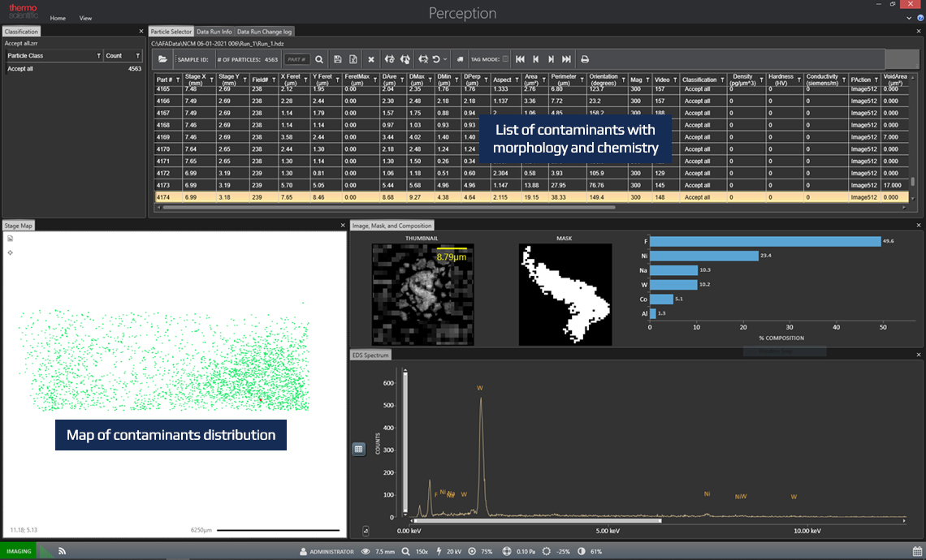Image resolution: width=926 pixels, height=560 pixels.
Task: Close the Stage Map panel
Action: pyautogui.click(x=343, y=226)
